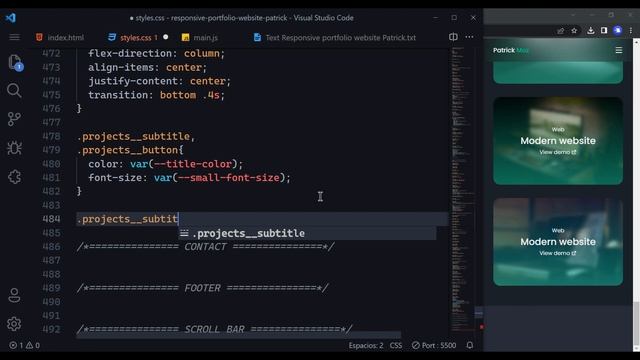Image resolution: width=640 pixels, height=360 pixels.
Task: Open View demo link on first Modern website card
Action: tap(558, 152)
